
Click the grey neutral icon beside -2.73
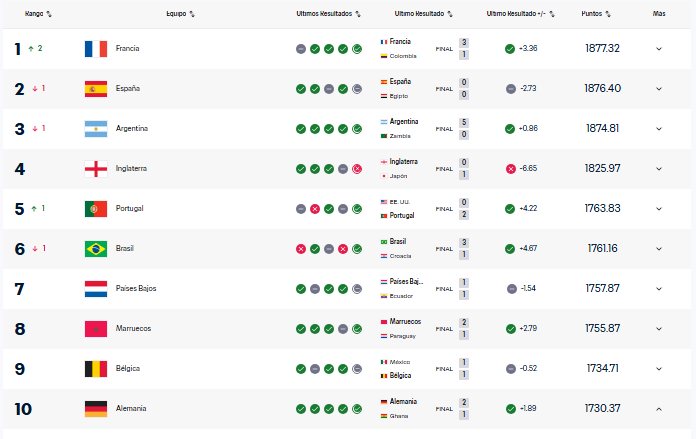tap(510, 89)
